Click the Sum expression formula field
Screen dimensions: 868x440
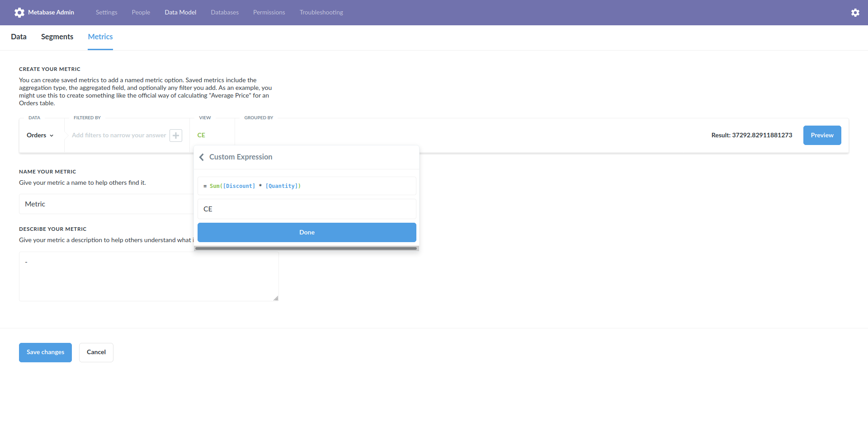click(x=307, y=186)
